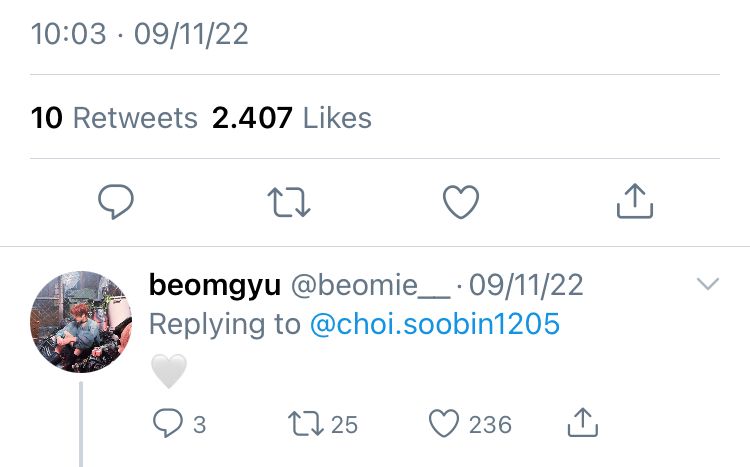Click the "Replying to" label

[x=225, y=324]
